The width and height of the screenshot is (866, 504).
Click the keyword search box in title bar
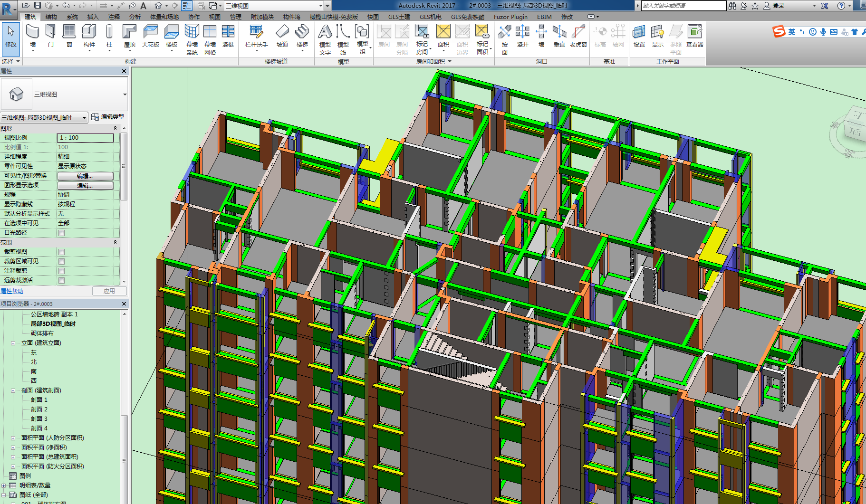683,6
